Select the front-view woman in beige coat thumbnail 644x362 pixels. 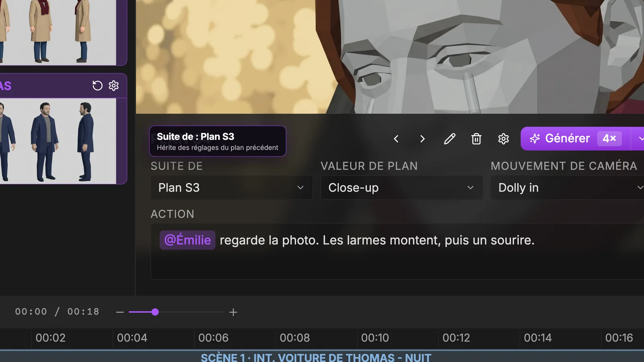coord(41,31)
